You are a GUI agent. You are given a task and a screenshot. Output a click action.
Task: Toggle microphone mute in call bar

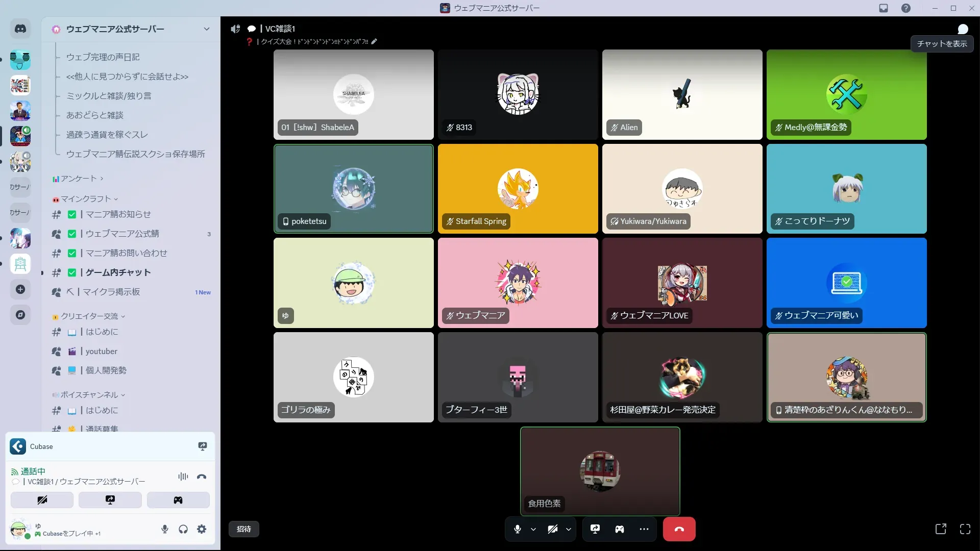(x=517, y=529)
